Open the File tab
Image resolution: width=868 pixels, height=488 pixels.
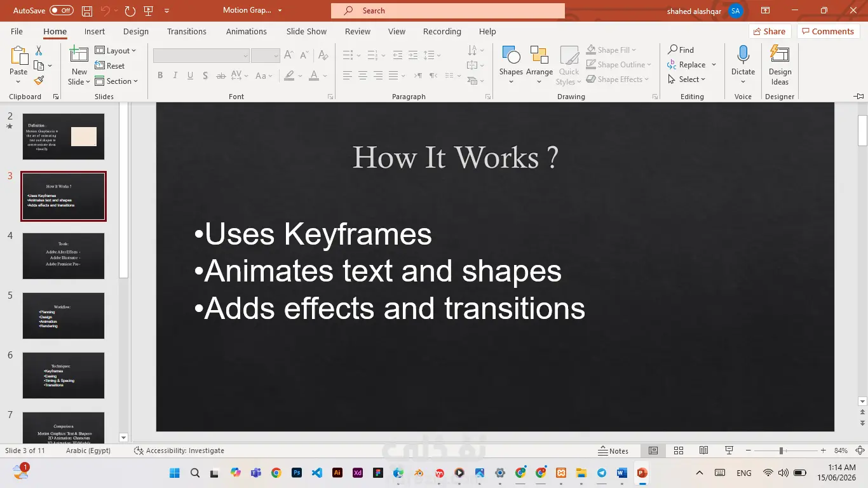[17, 31]
